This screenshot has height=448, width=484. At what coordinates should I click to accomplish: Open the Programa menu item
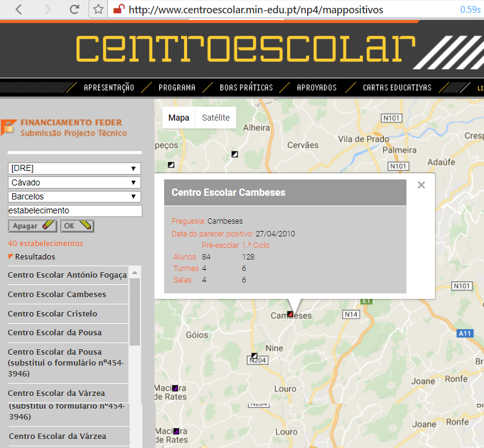click(177, 87)
